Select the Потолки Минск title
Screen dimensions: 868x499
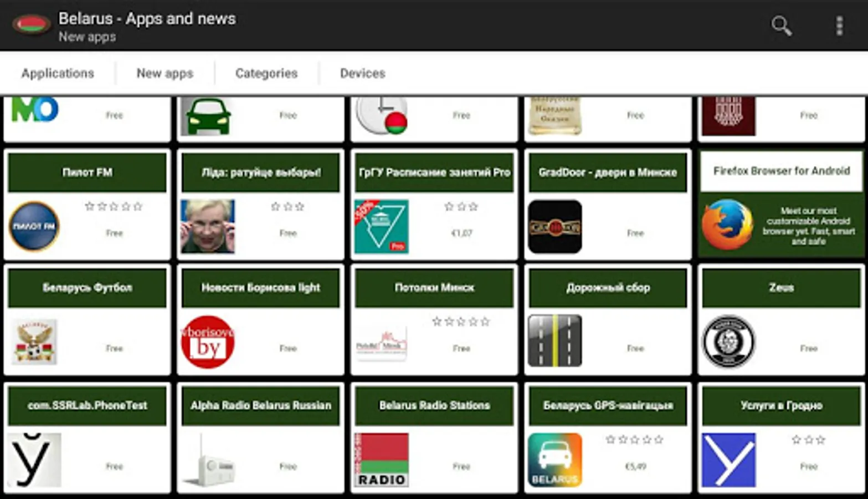click(x=434, y=288)
